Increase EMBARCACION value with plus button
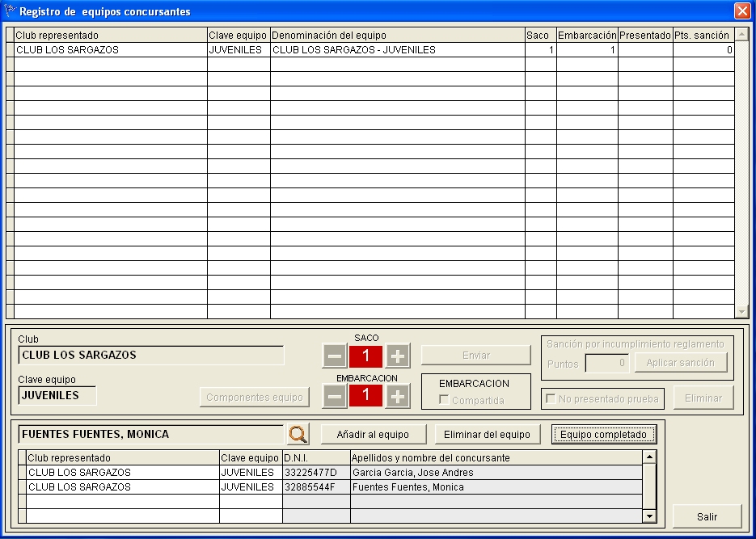756x539 pixels. pos(397,396)
